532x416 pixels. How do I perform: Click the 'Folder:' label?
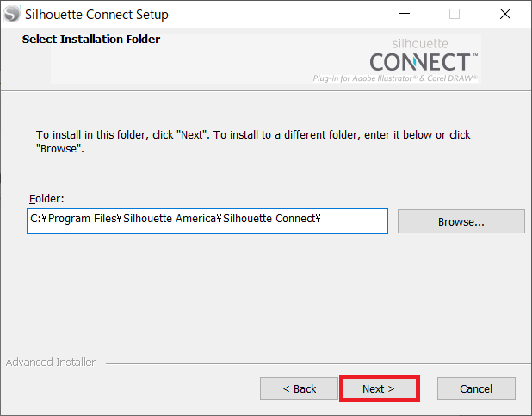click(46, 198)
